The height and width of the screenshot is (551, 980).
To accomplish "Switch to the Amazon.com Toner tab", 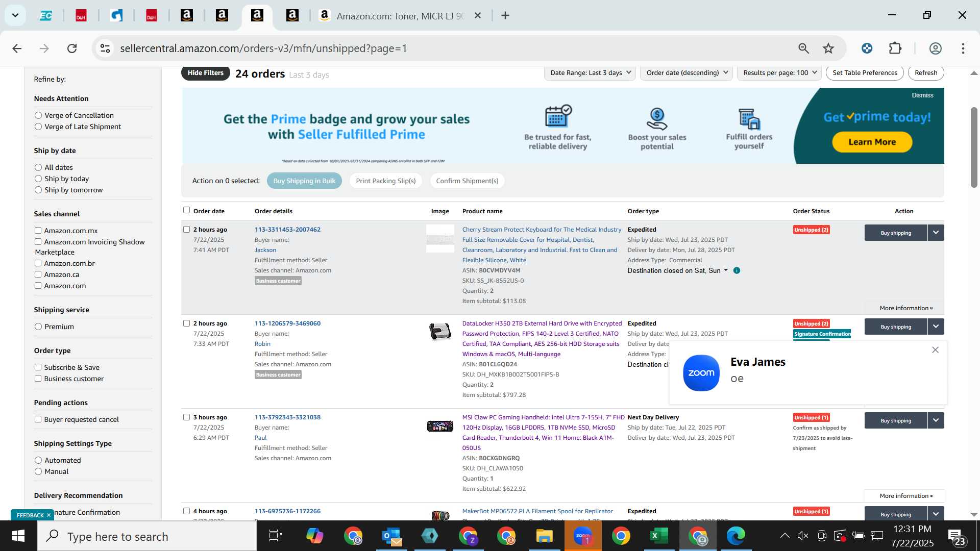I will point(400,16).
